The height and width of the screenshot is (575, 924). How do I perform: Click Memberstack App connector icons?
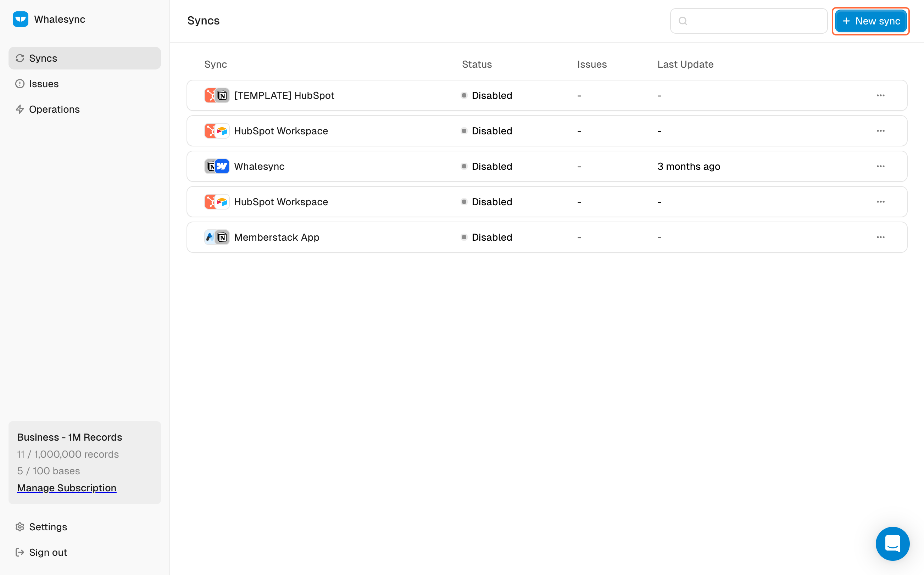217,237
